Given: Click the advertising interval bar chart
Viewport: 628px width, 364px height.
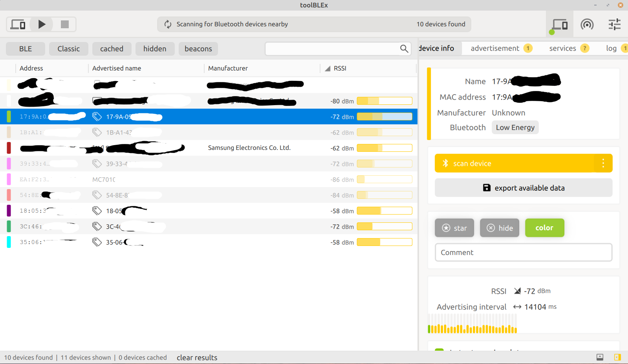Looking at the screenshot, I should pos(472,324).
